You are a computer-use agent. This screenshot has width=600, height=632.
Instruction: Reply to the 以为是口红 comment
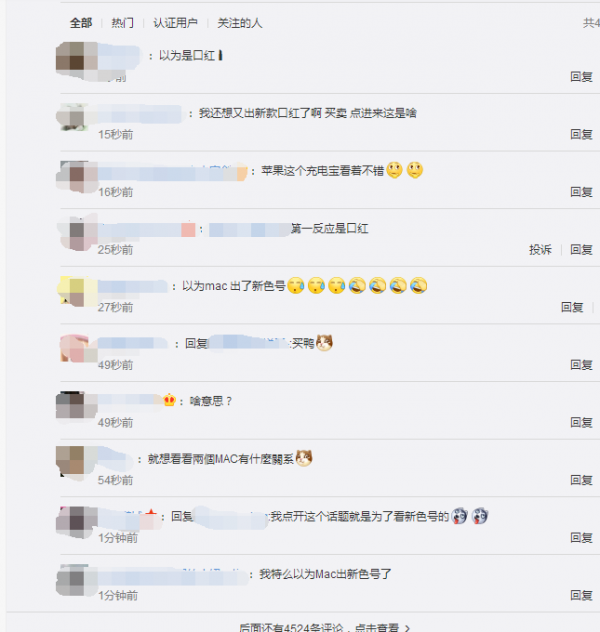[581, 77]
